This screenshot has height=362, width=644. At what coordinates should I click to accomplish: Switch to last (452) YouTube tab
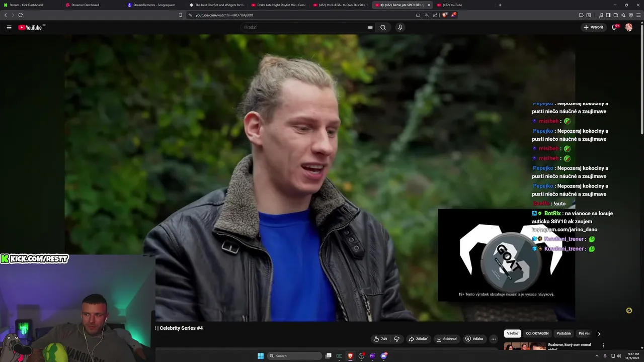tap(463, 5)
